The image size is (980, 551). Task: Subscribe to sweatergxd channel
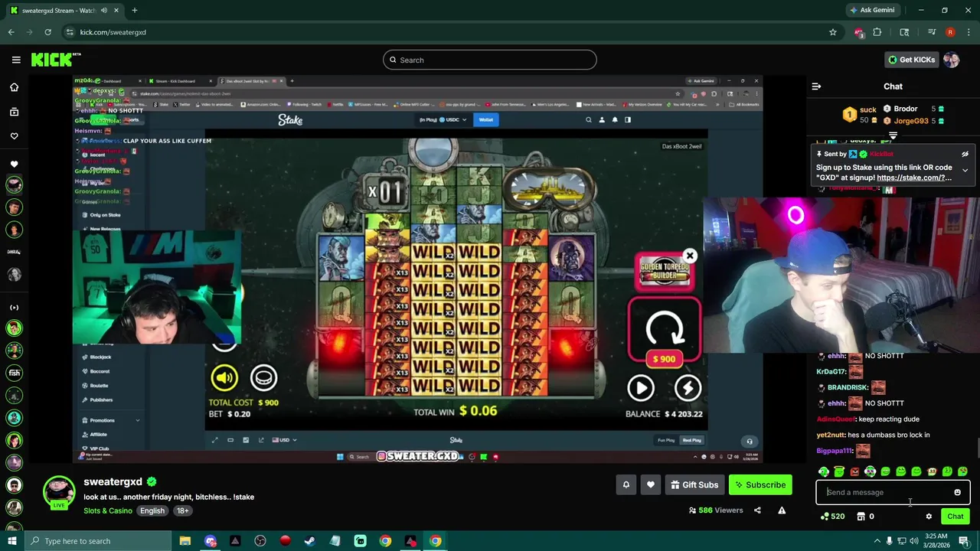[x=760, y=484]
